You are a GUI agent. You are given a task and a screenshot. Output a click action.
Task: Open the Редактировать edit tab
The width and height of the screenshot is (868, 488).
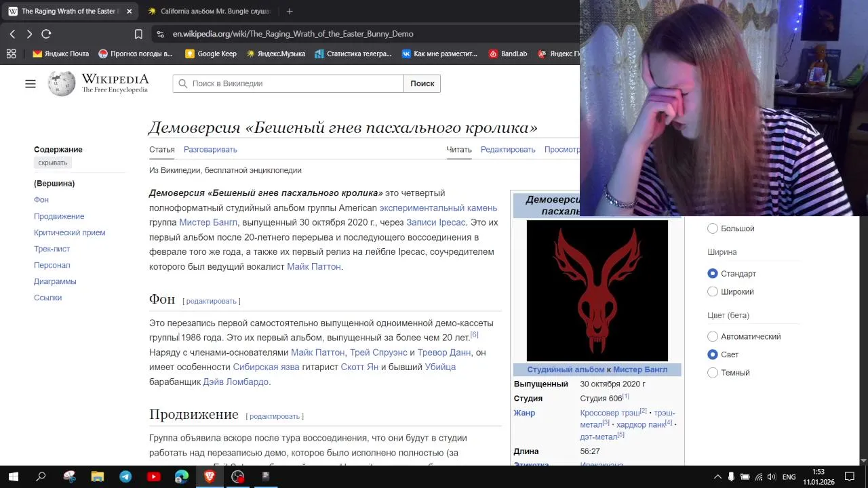coord(508,150)
